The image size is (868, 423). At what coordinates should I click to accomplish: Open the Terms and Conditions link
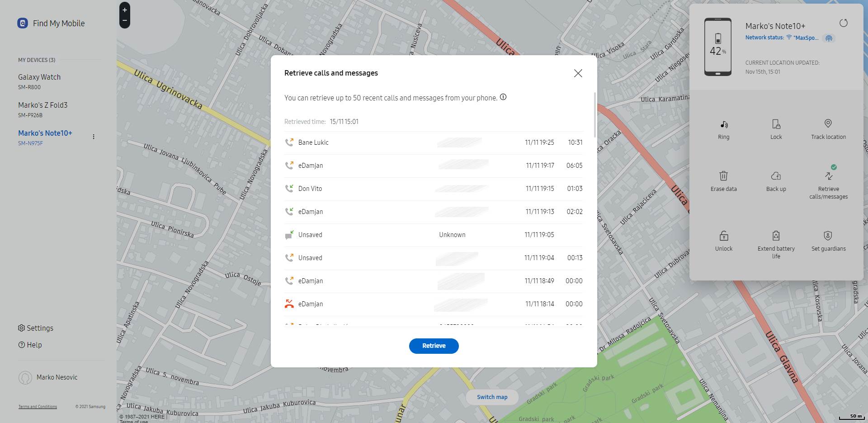37,406
